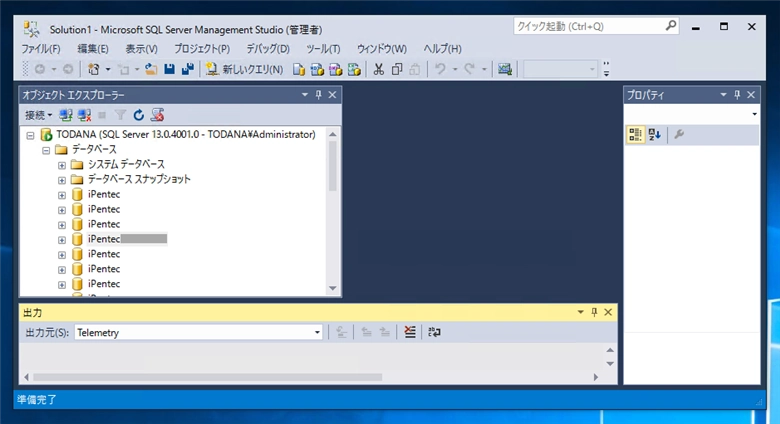Click the Property Pages wrench icon
780x424 pixels.
click(x=679, y=134)
